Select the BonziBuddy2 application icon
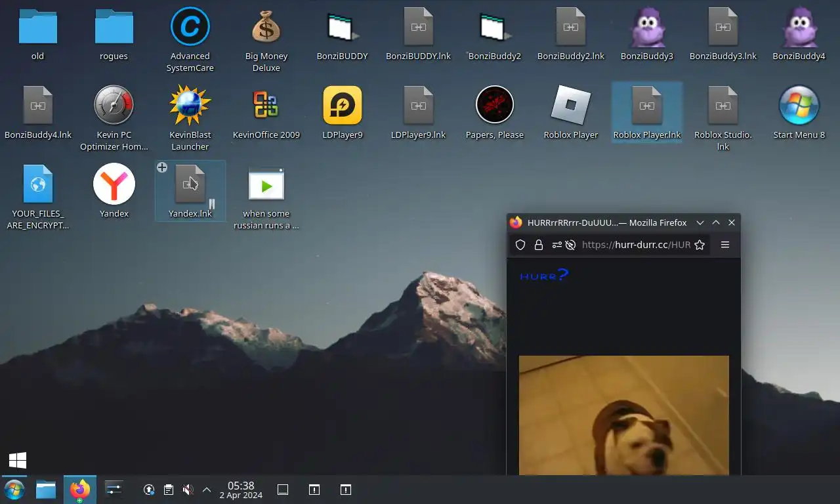Viewport: 840px width, 504px height. (x=494, y=27)
